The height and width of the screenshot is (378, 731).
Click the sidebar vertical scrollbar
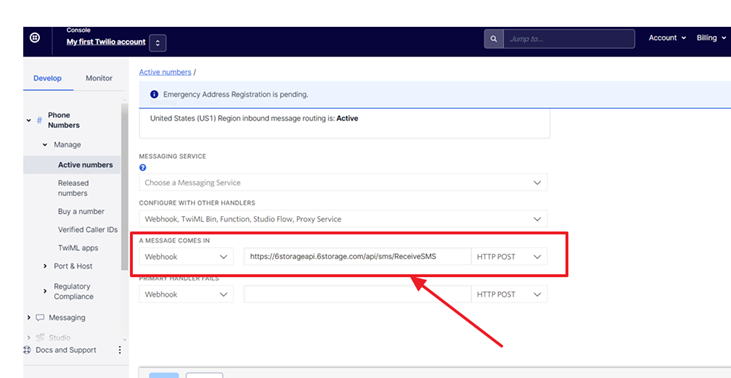click(x=124, y=186)
